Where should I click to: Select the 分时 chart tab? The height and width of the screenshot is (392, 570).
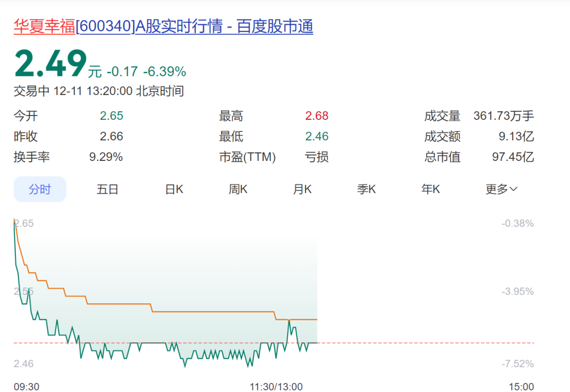click(x=40, y=189)
